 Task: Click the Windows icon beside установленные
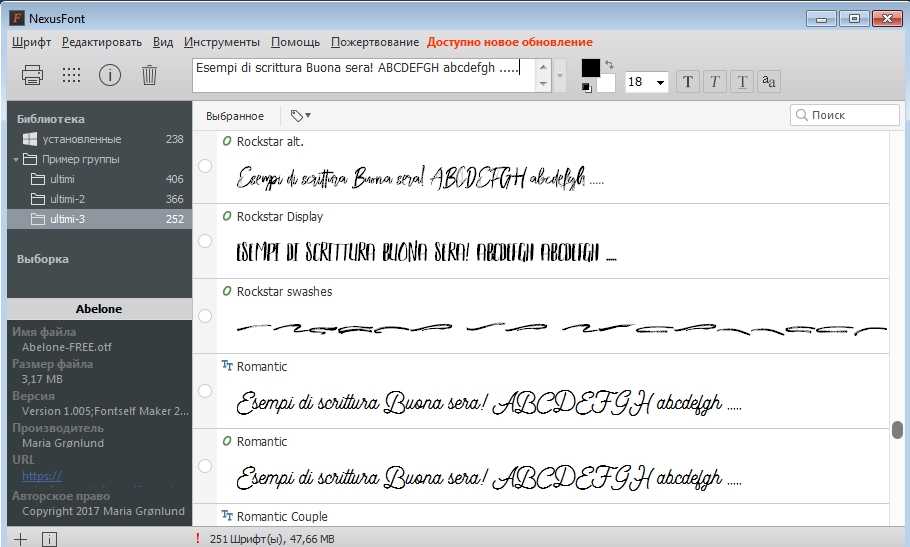point(30,139)
